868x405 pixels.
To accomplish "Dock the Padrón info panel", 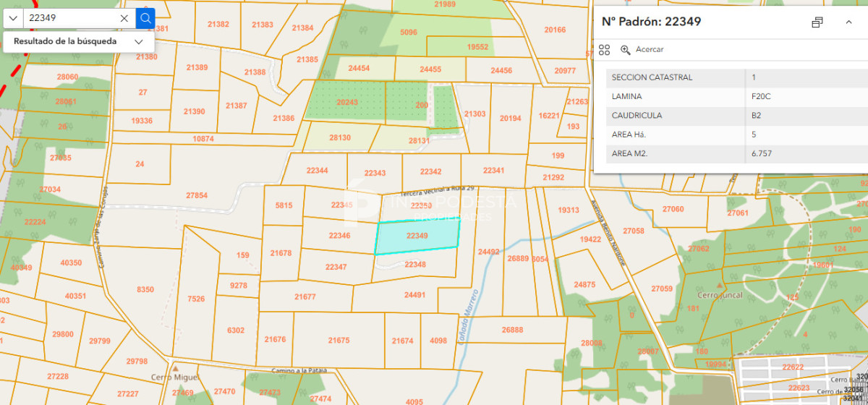I will pos(817,22).
